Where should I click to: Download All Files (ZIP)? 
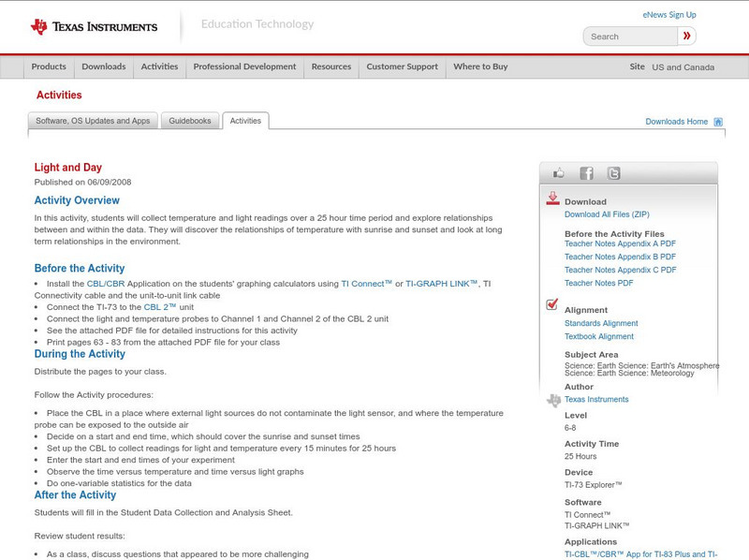pos(606,212)
